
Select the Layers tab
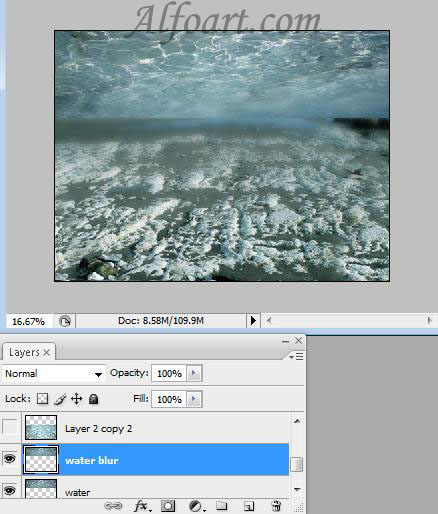coord(29,352)
